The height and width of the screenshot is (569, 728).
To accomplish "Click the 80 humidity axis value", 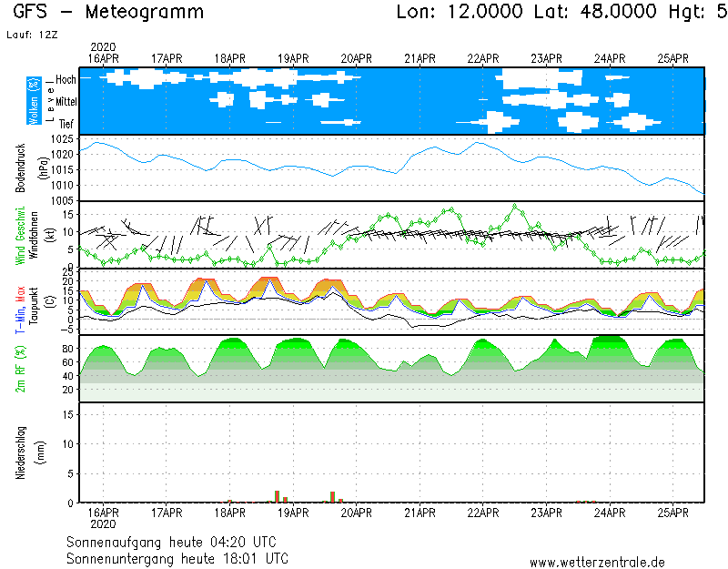I will pyautogui.click(x=67, y=349).
